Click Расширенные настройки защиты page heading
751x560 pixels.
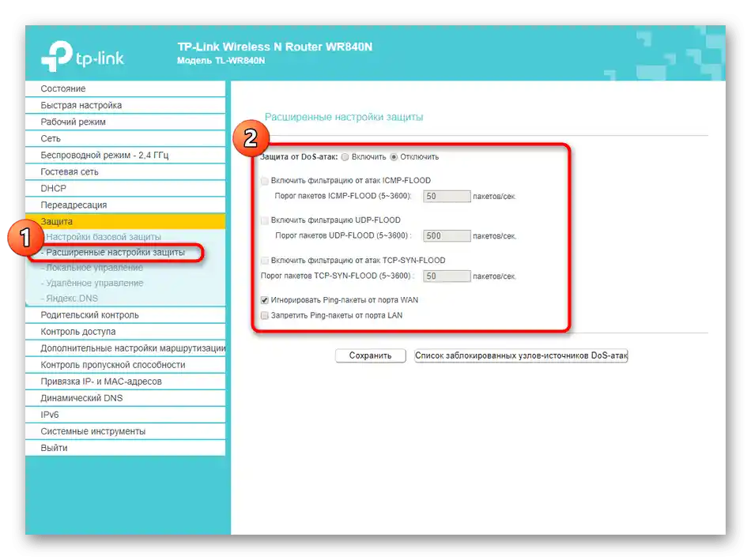tap(344, 117)
